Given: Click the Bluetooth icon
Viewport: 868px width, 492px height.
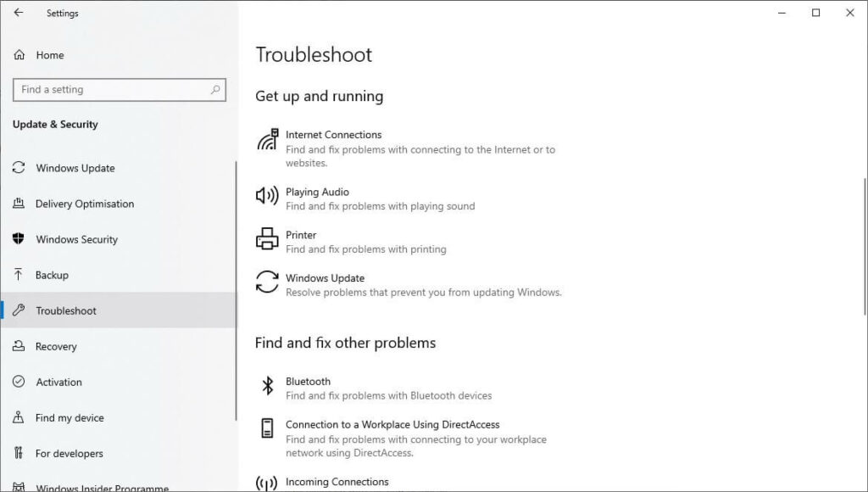Looking at the screenshot, I should click(267, 386).
